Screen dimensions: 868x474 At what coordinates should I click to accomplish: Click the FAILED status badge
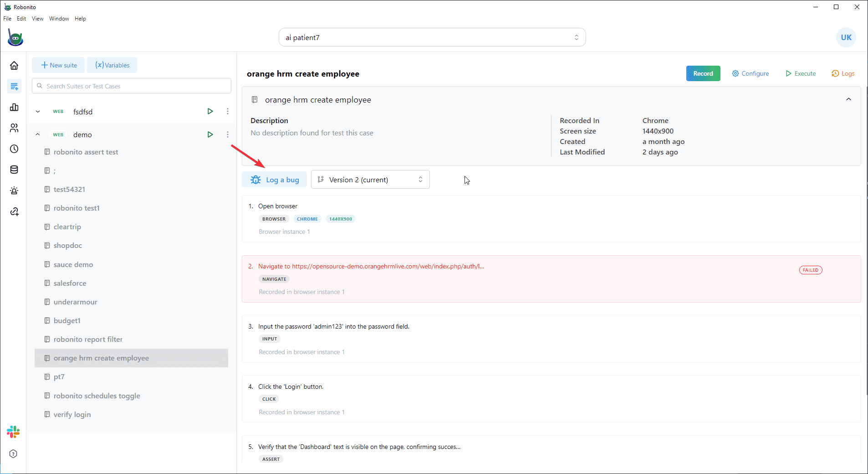[x=810, y=270]
